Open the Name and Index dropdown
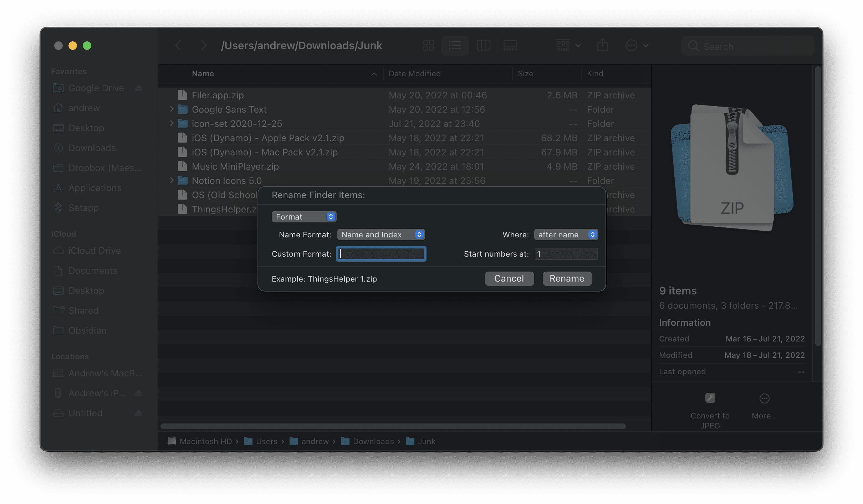 click(x=381, y=235)
